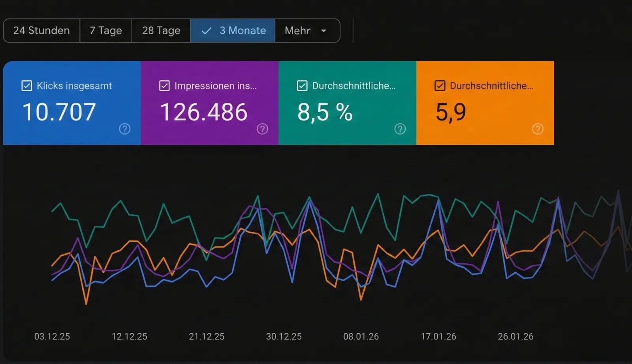Uncheck the Klicks insgesamt checkbox
The image size is (632, 364).
(26, 86)
